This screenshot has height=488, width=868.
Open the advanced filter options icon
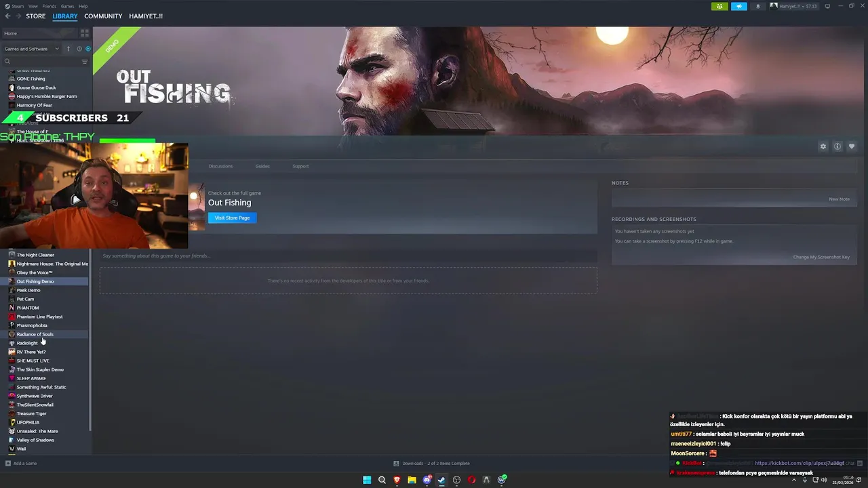click(85, 61)
